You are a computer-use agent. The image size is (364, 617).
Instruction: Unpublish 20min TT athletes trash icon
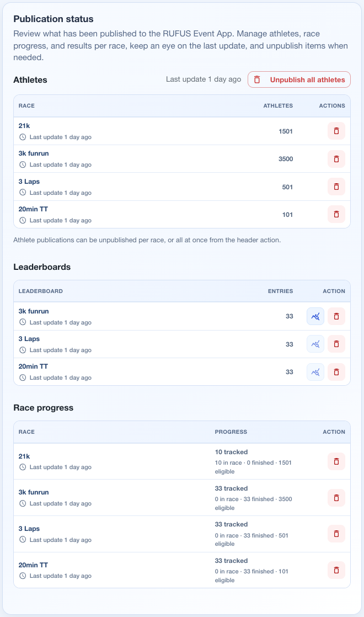[336, 214]
